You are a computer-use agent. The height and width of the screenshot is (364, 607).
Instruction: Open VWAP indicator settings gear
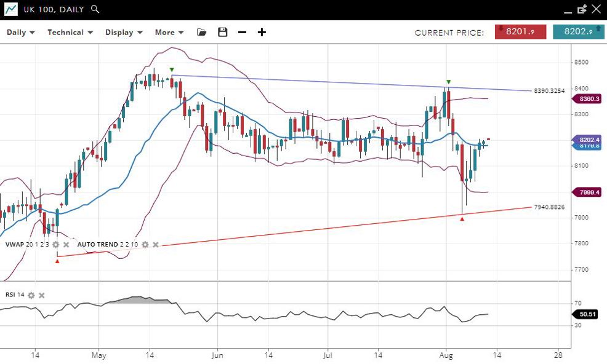click(56, 245)
